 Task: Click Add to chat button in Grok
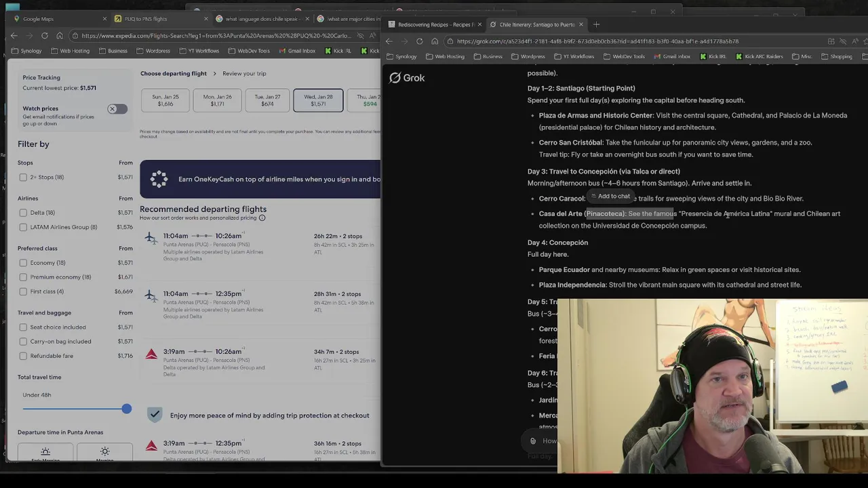point(610,196)
